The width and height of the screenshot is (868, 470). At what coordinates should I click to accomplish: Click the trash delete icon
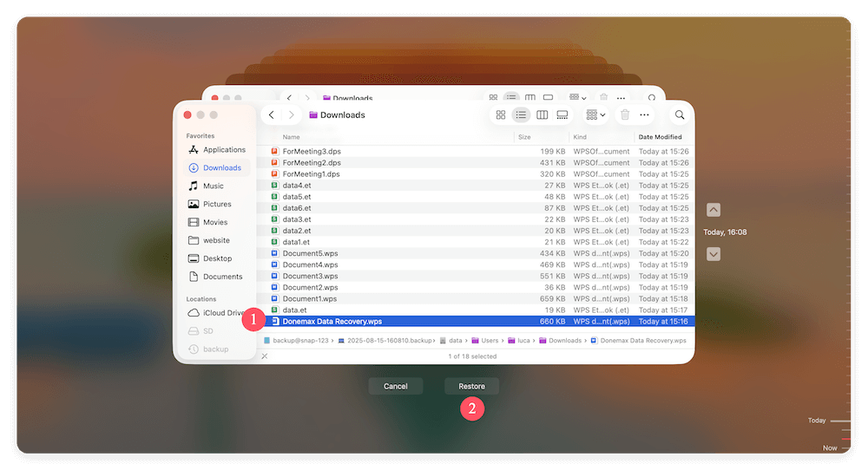[625, 115]
